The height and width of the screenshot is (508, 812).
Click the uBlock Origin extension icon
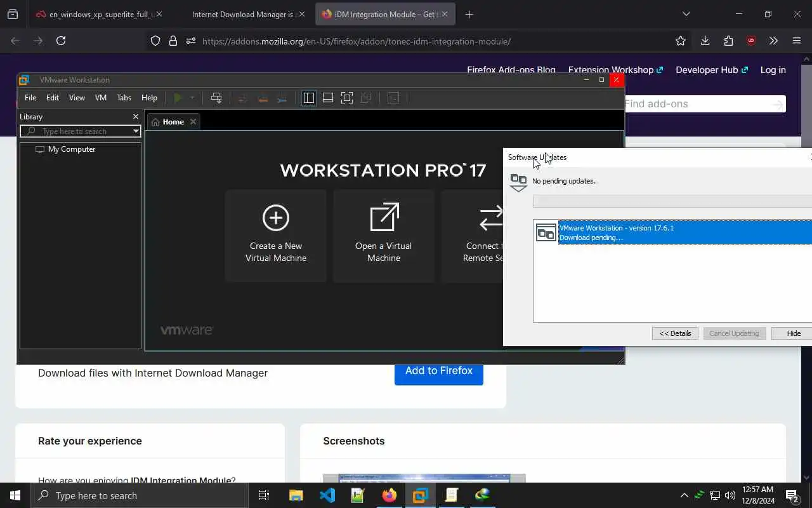pyautogui.click(x=751, y=41)
